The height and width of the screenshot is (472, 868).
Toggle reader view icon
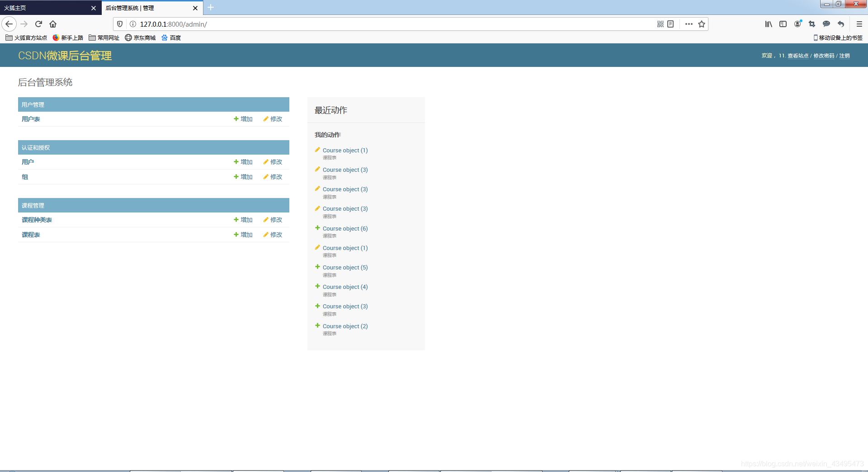point(670,24)
